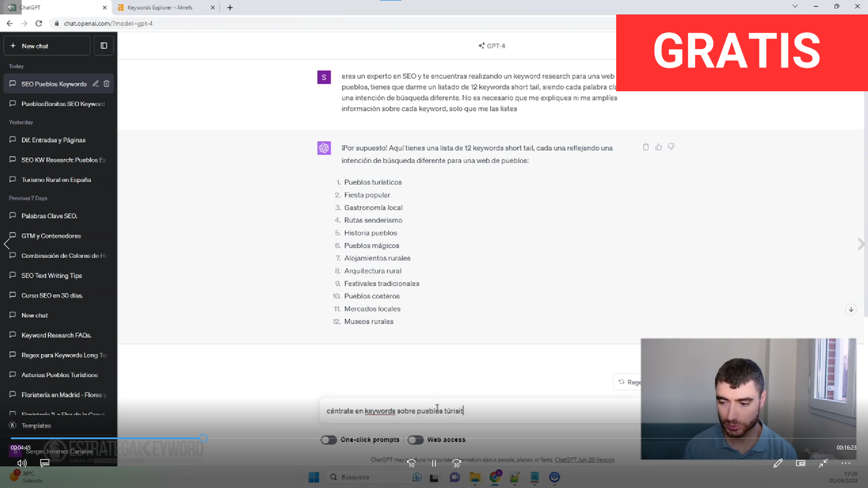Open the Combinación de Colores chat

click(59, 255)
